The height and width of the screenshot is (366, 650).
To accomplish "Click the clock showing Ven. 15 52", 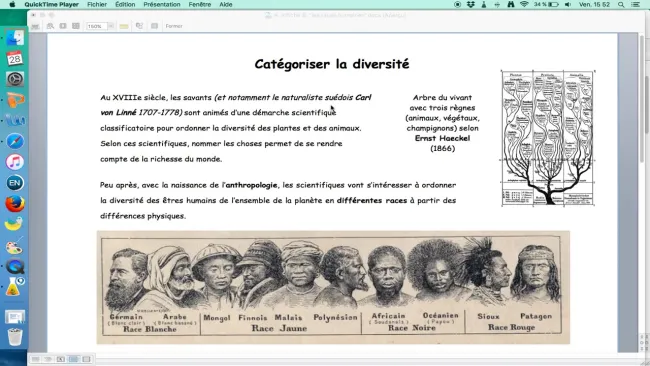I will click(x=594, y=5).
